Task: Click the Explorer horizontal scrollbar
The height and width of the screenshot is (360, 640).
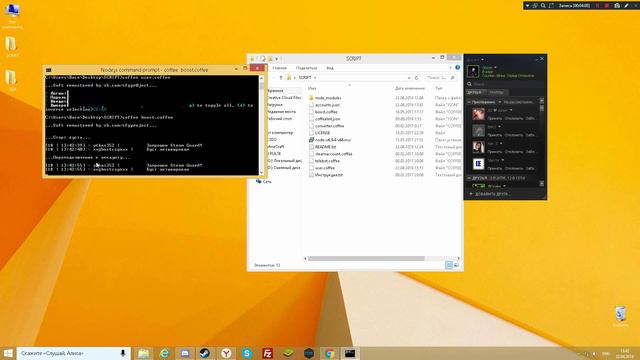Action: point(366,258)
